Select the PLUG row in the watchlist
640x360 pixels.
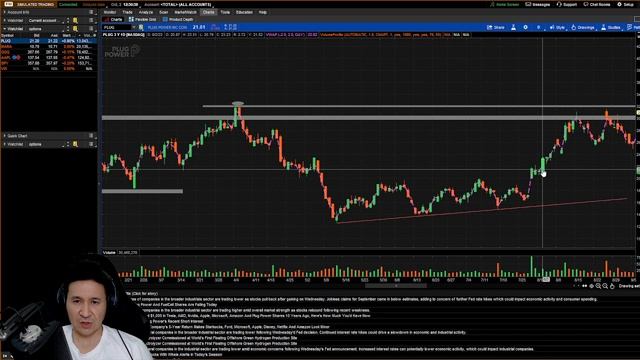click(48, 41)
